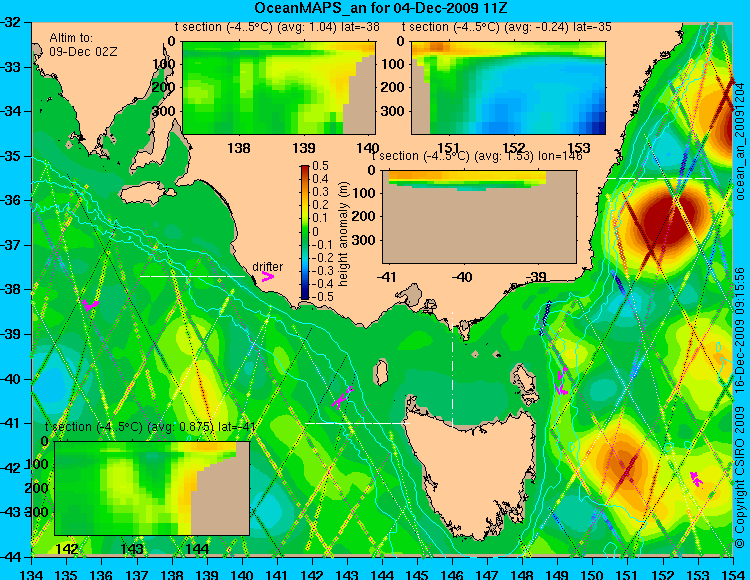Viewport: 750px width, 580px height.
Task: Click the white section line at 38S
Action: 192,276
